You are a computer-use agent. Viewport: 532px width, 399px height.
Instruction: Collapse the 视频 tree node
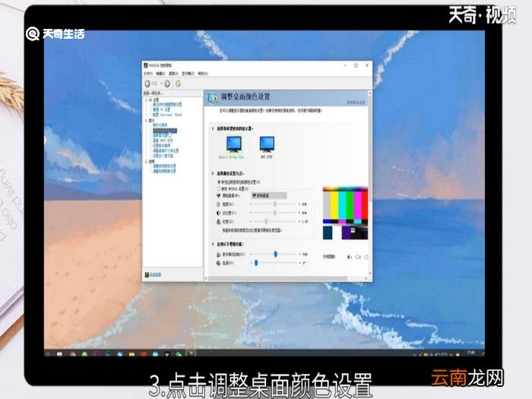click(x=147, y=161)
